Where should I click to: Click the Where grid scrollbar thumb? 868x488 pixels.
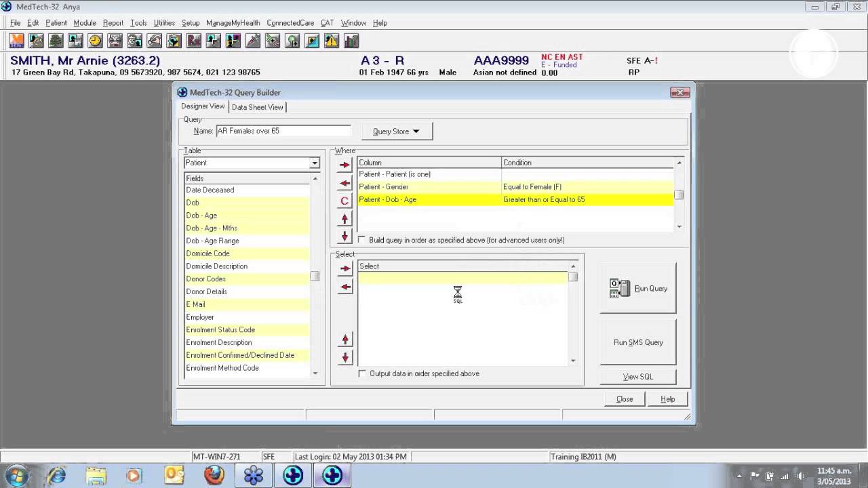679,195
